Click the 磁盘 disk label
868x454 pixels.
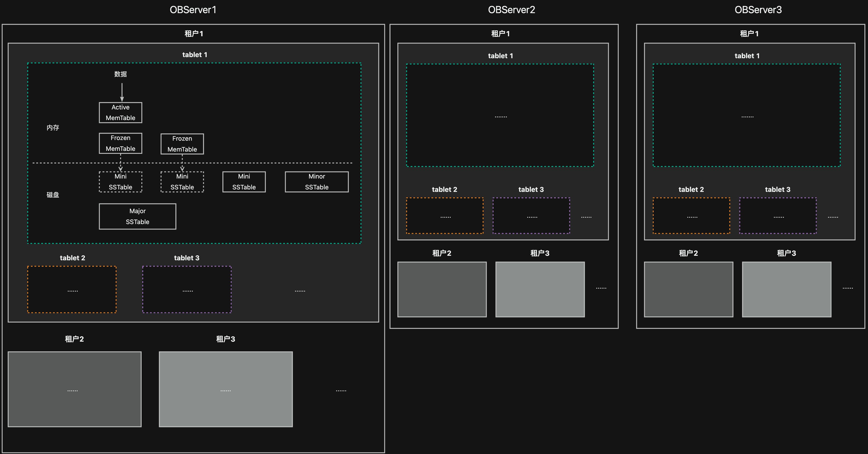pyautogui.click(x=53, y=195)
